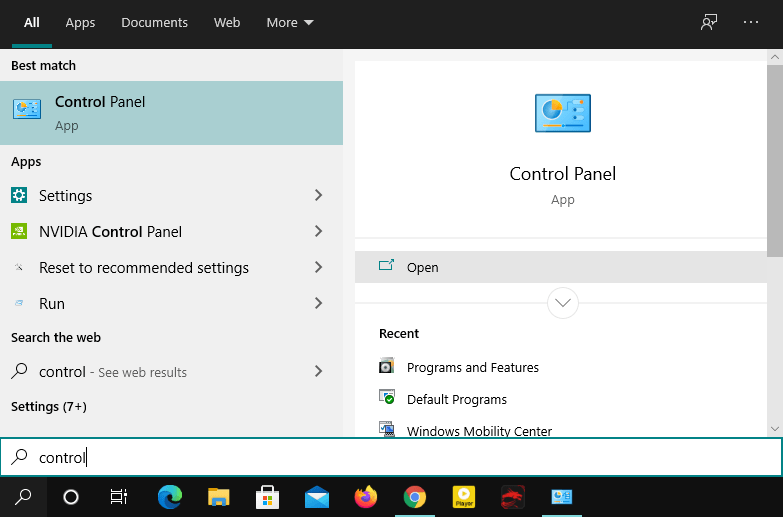This screenshot has height=517, width=783.
Task: Open File Explorer from the taskbar
Action: (x=219, y=497)
